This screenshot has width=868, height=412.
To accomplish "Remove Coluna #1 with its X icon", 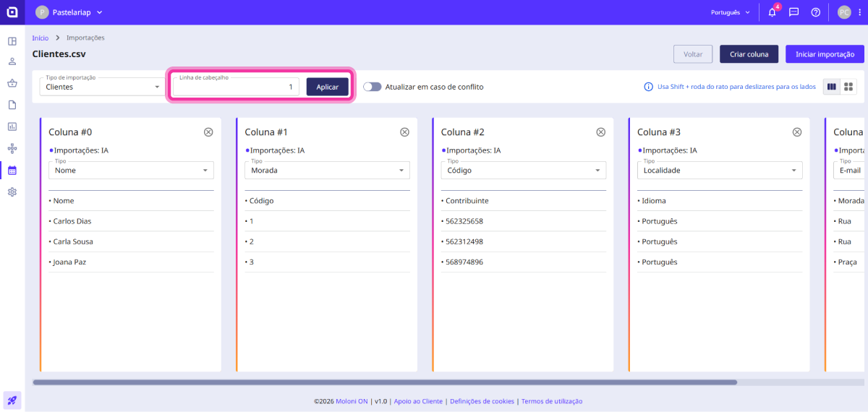I will click(x=404, y=132).
